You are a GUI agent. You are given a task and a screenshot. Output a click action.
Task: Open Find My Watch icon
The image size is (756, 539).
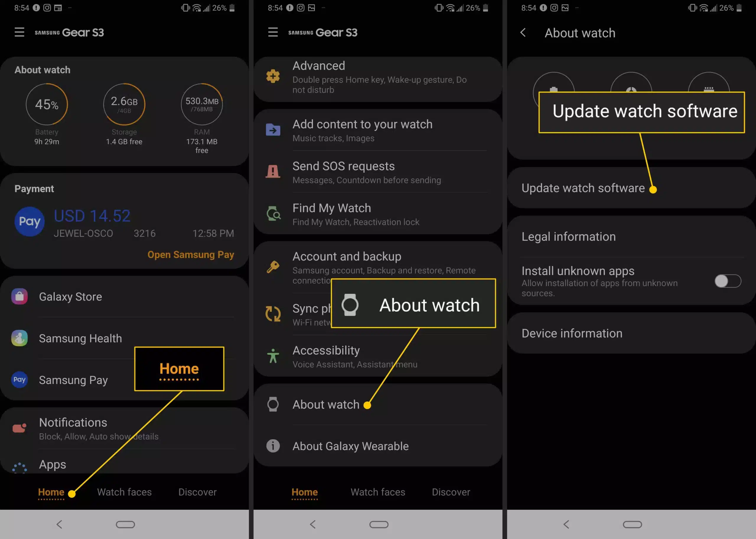click(x=272, y=213)
